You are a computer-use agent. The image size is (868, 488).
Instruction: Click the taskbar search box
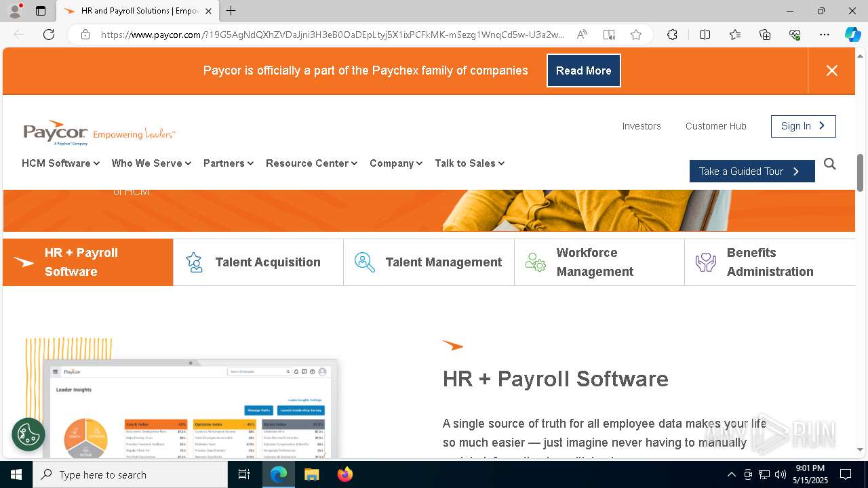coord(130,474)
